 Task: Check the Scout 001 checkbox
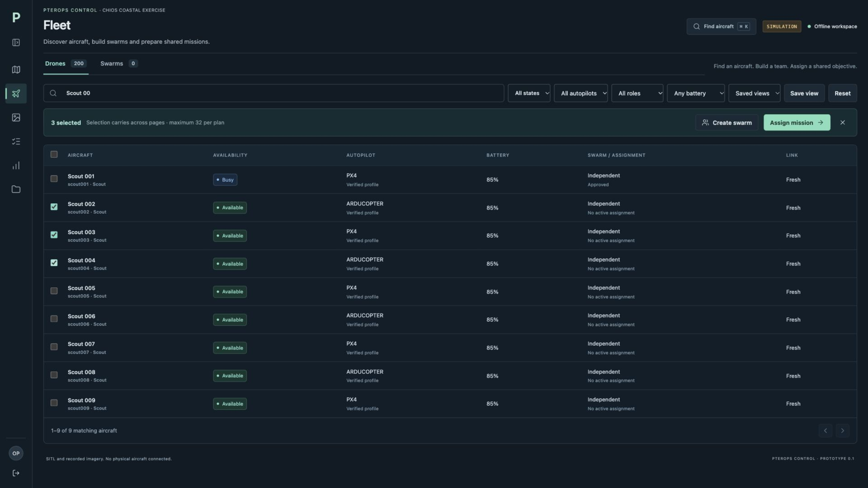(54, 179)
